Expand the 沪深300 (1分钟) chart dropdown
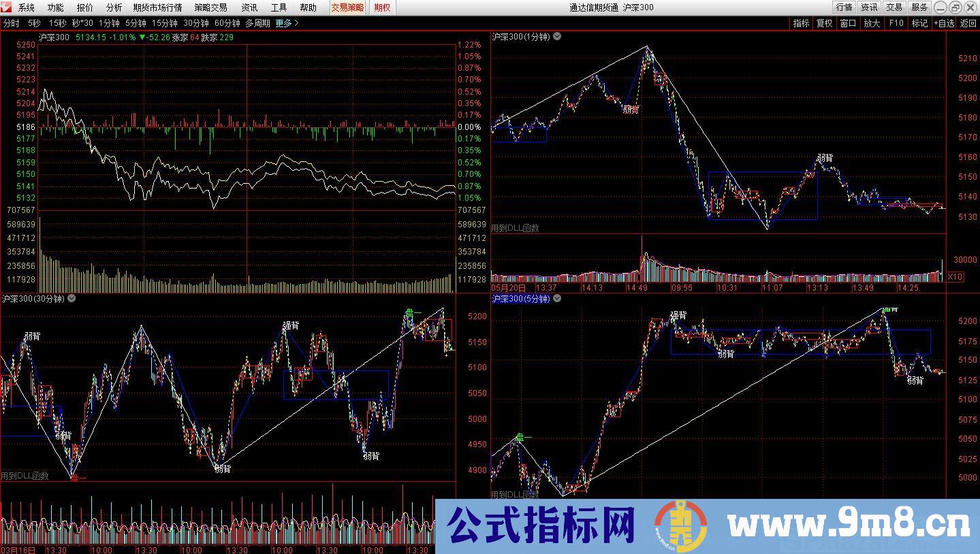This screenshot has width=980, height=554. pyautogui.click(x=557, y=37)
